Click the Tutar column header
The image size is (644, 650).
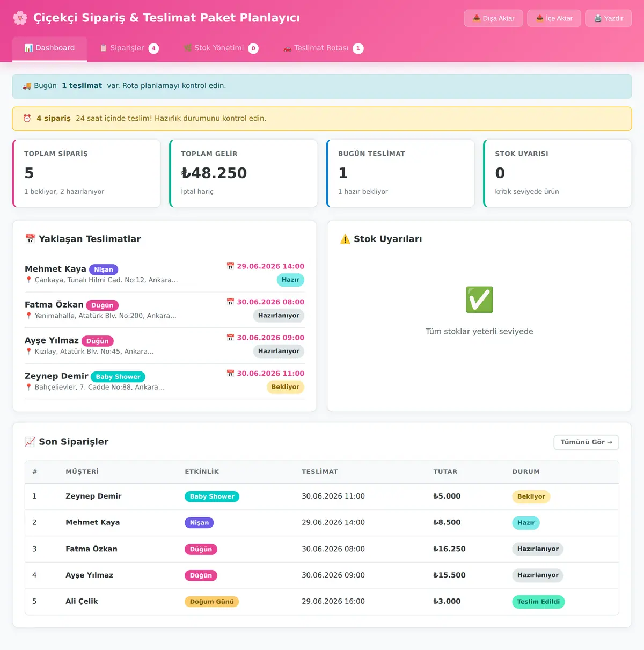pyautogui.click(x=445, y=472)
